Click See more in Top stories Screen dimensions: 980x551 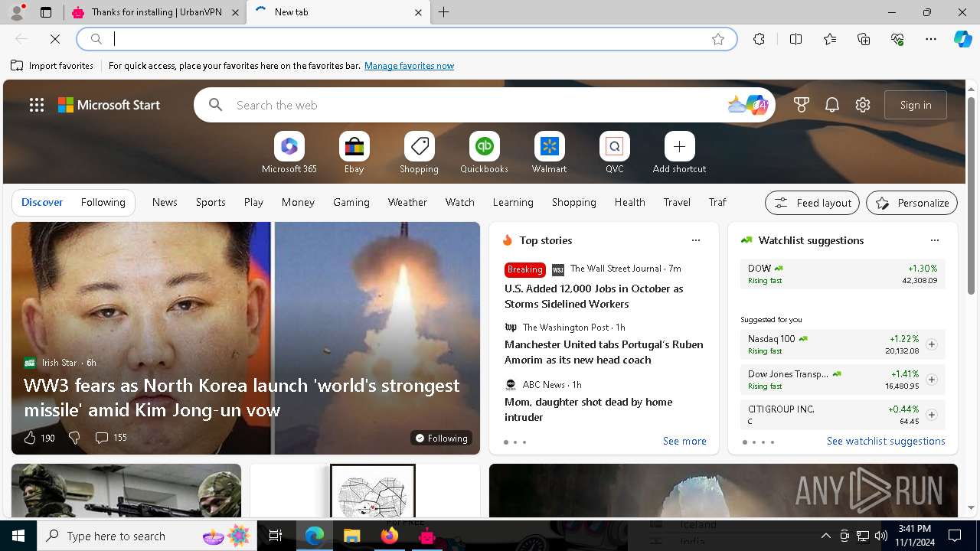[x=684, y=441]
